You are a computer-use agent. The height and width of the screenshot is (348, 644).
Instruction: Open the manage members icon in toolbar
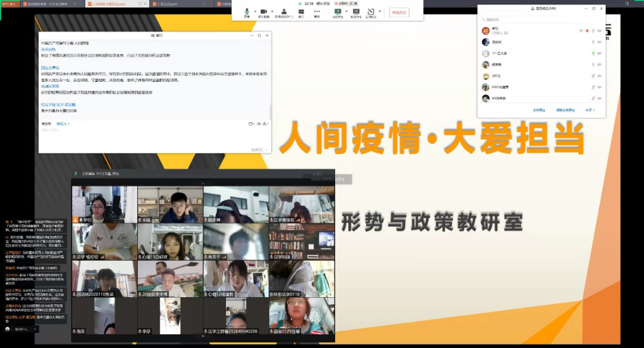click(284, 12)
